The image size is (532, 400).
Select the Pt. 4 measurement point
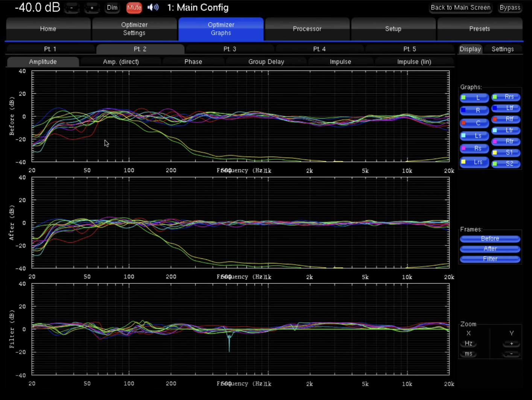point(319,49)
